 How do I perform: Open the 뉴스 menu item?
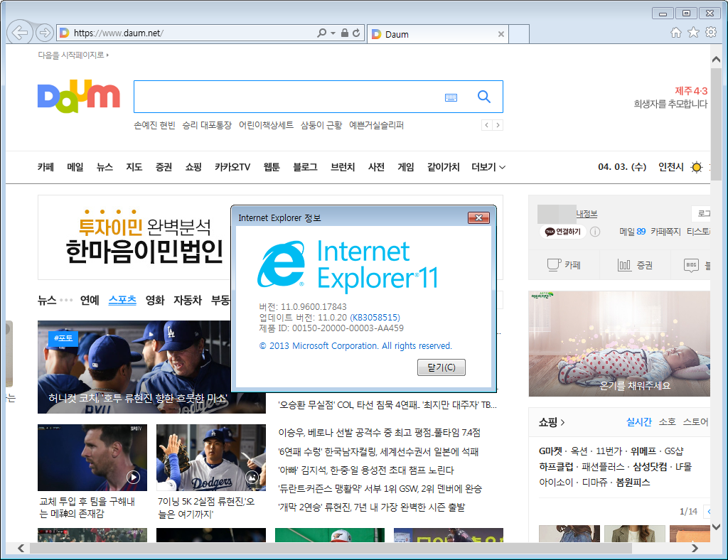(x=105, y=167)
